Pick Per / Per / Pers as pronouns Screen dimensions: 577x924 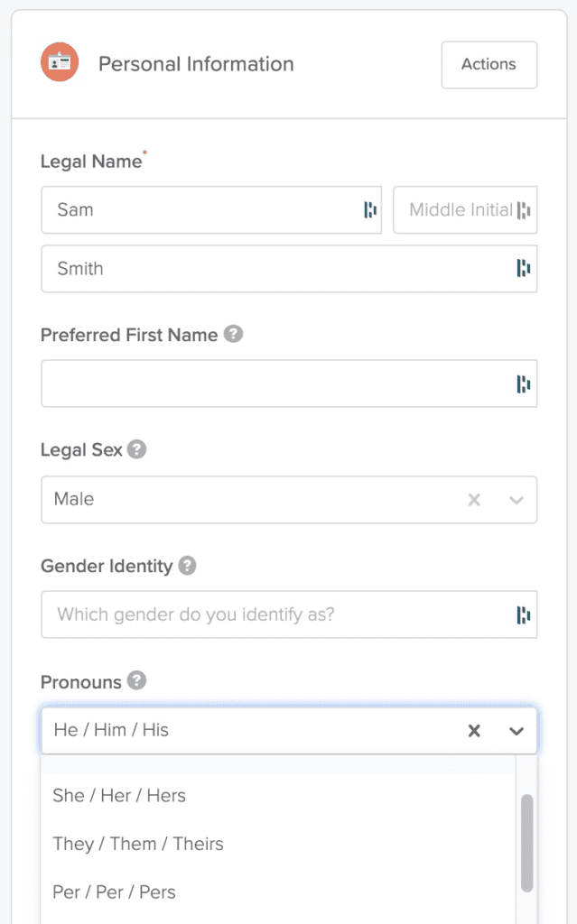click(115, 891)
